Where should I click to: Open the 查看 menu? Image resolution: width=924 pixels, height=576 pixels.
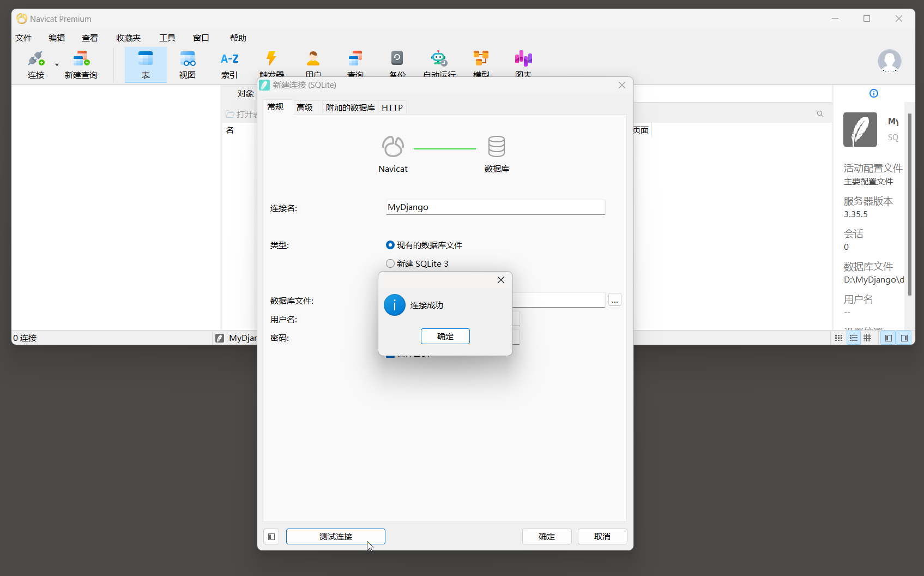90,38
